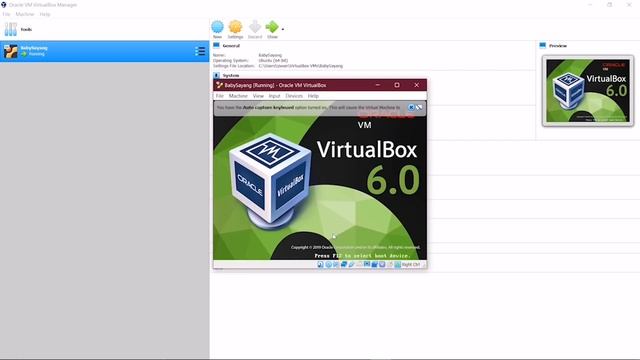Screen dimensions: 640x360
Task: Open Help menu in BabySayang VM window
Action: [313, 96]
